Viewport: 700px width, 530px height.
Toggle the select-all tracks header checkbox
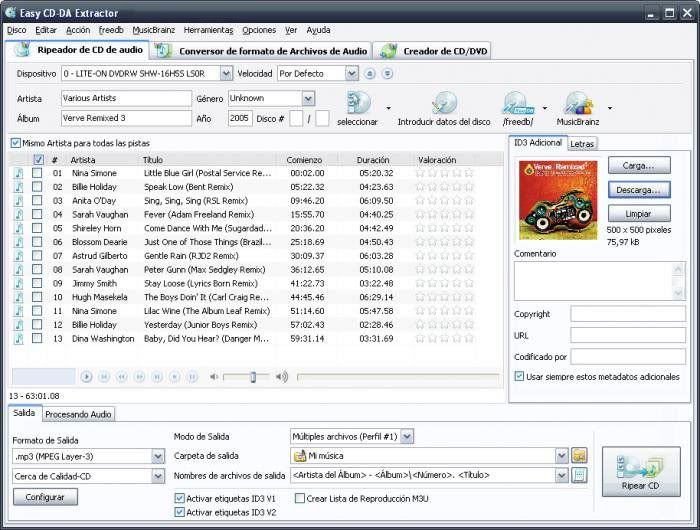[x=38, y=159]
